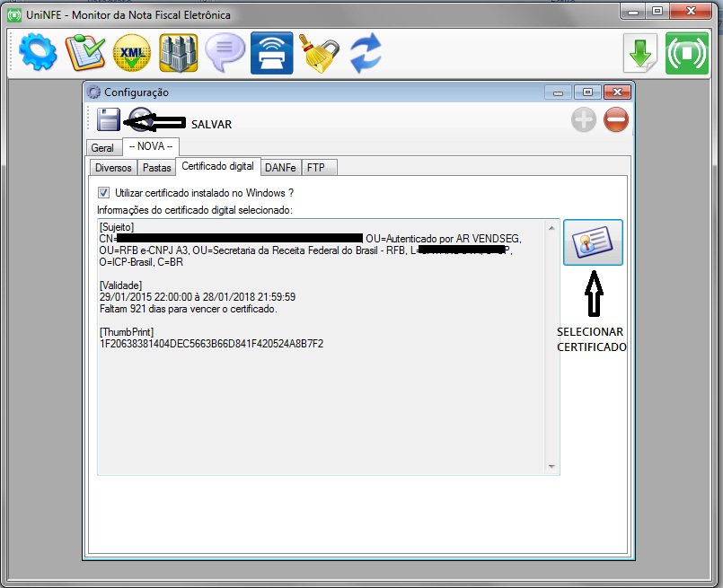
Task: Click the [Sujeito] heading text
Action: pyautogui.click(x=117, y=227)
